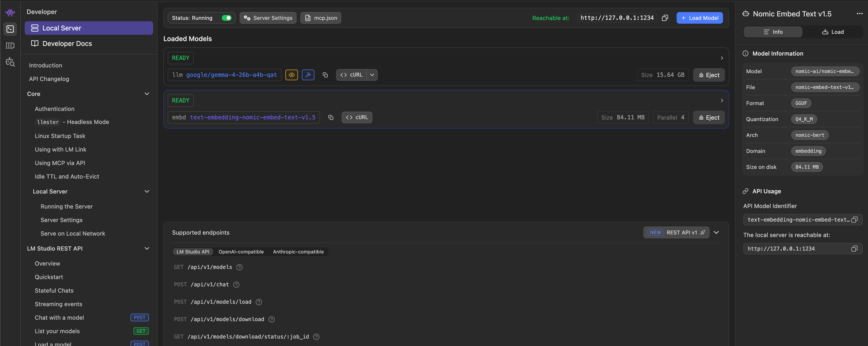Open the Running the Server docs page
Viewport: 868px width, 346px height.
click(x=66, y=207)
